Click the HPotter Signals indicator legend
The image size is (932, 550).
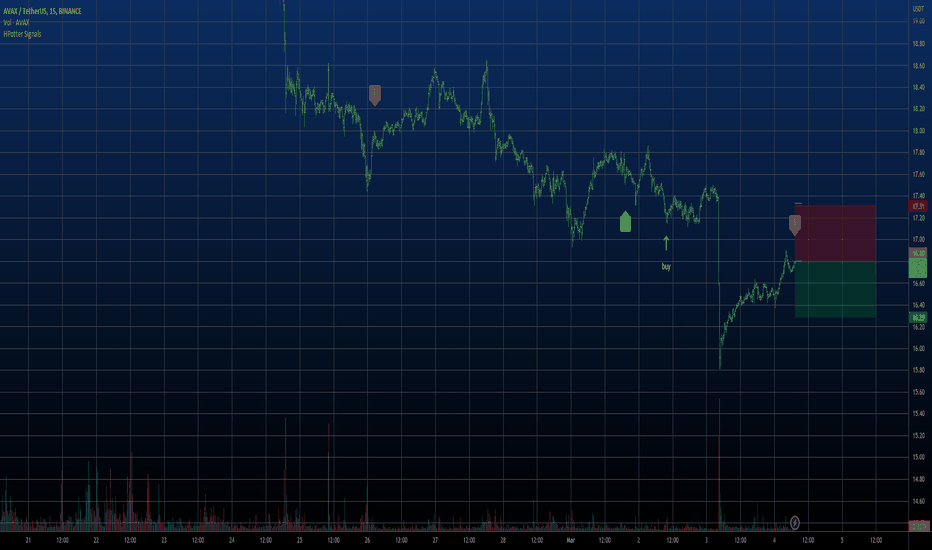tap(22, 34)
